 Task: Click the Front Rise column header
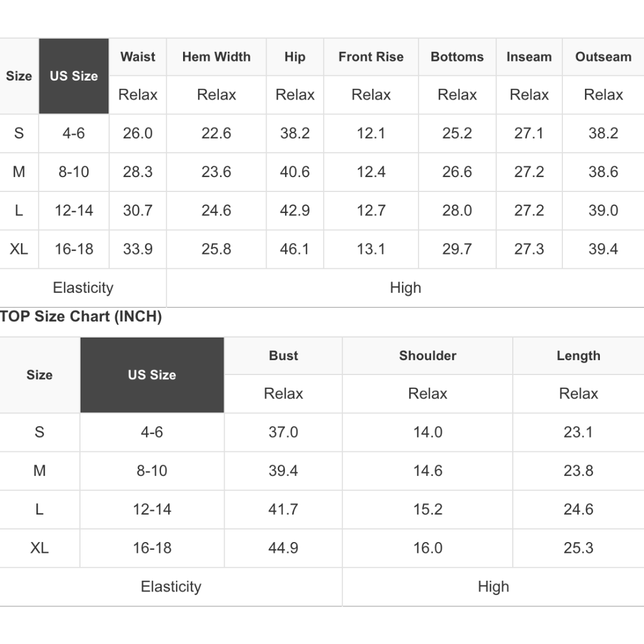click(x=371, y=57)
